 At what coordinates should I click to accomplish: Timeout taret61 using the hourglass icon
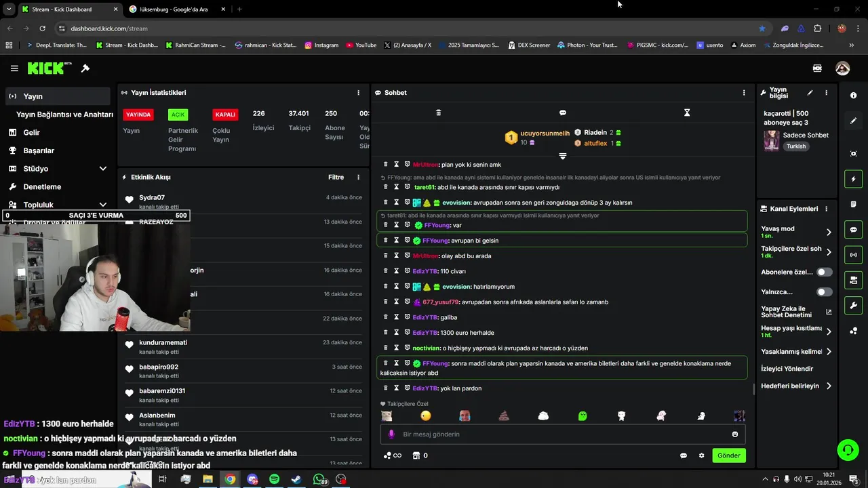coord(397,187)
